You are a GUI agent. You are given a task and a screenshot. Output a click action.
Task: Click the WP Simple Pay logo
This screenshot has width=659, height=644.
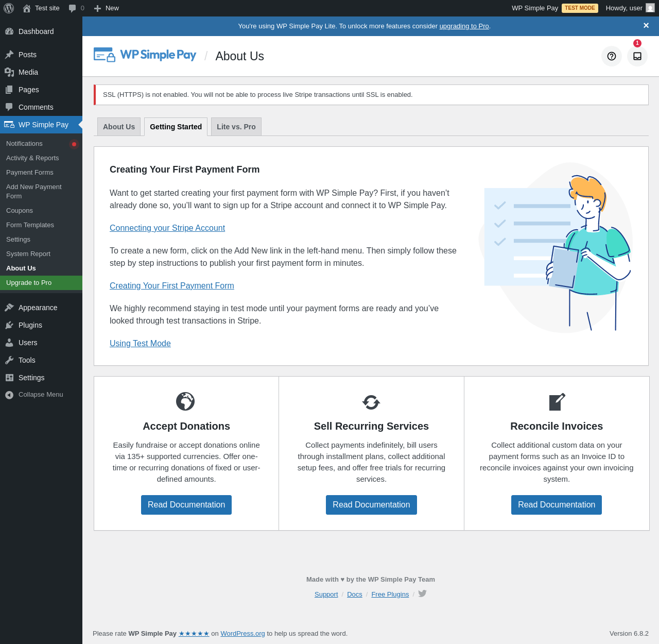click(x=145, y=55)
